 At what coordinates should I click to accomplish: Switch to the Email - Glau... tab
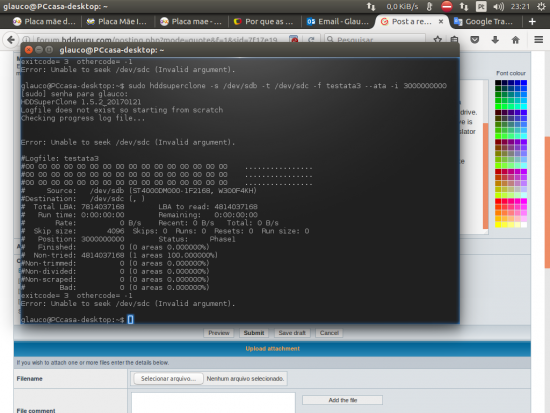click(x=337, y=21)
